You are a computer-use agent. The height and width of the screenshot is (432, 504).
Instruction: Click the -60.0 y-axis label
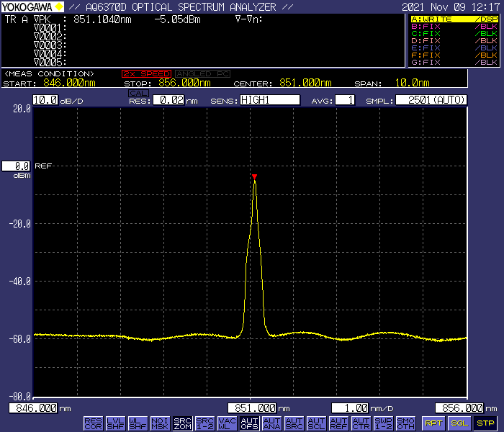(20, 339)
